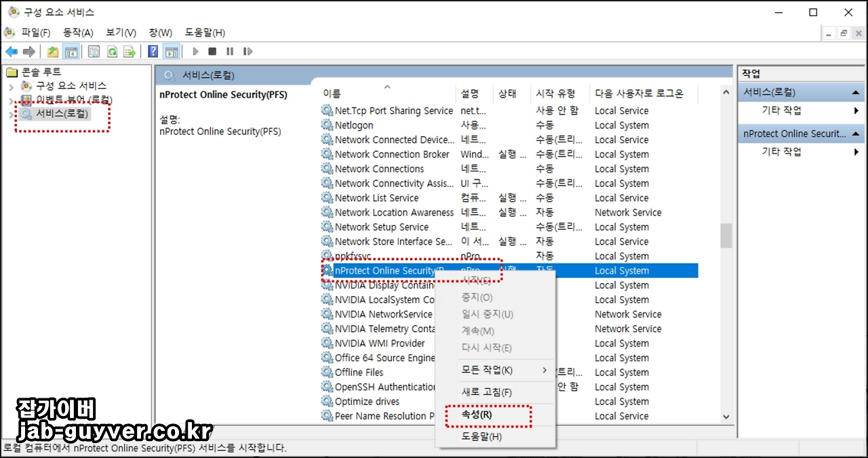The image size is (868, 458).
Task: Click the Back navigation arrow icon
Action: [11, 51]
